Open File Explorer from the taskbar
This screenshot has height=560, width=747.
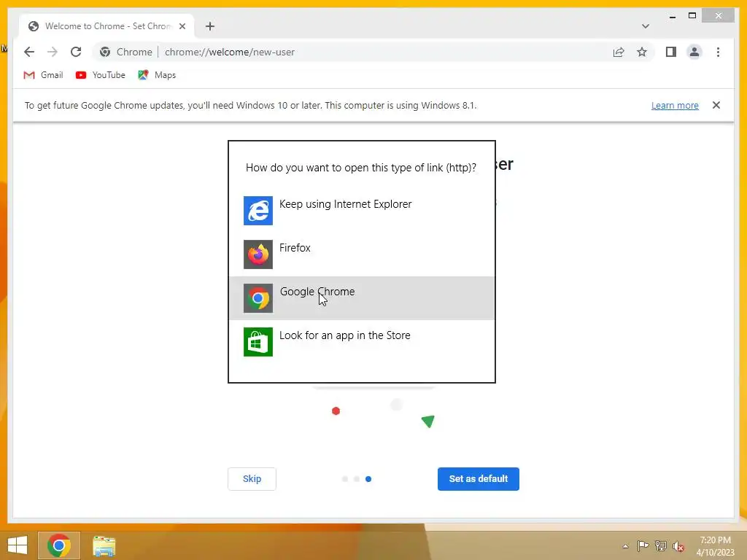click(104, 545)
